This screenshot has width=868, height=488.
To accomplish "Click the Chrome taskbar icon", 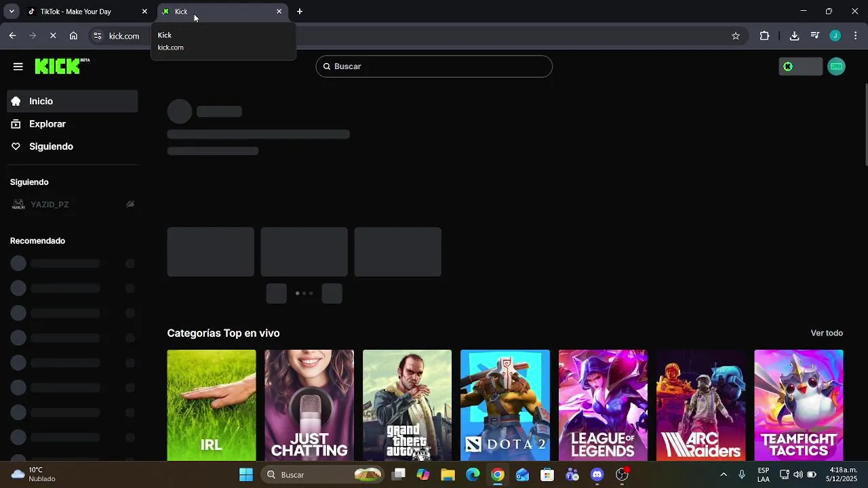I will [498, 474].
